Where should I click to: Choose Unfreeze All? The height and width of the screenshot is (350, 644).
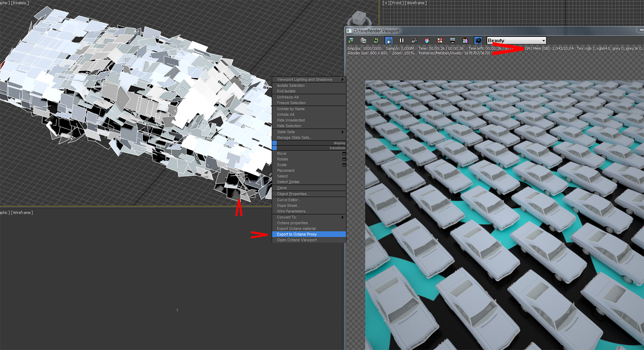(x=309, y=97)
